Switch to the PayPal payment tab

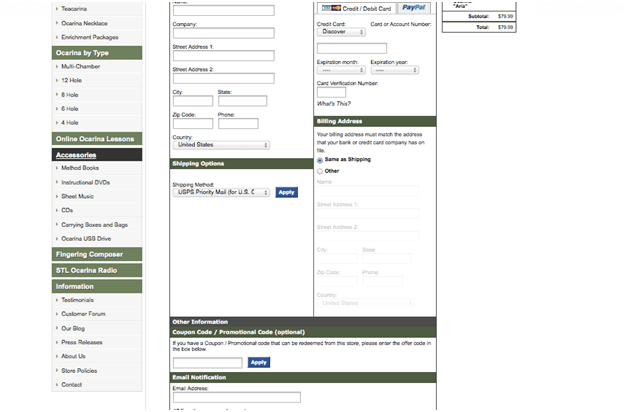(x=407, y=8)
